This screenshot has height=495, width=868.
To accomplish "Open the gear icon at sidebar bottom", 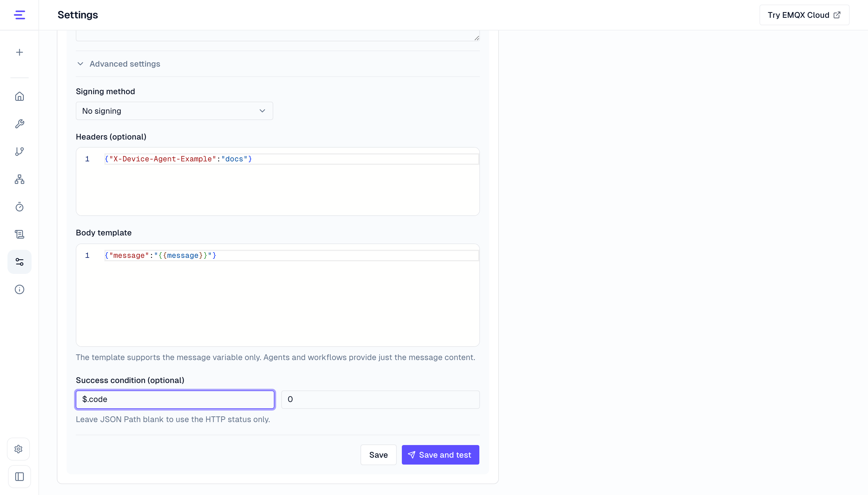I will [x=19, y=449].
